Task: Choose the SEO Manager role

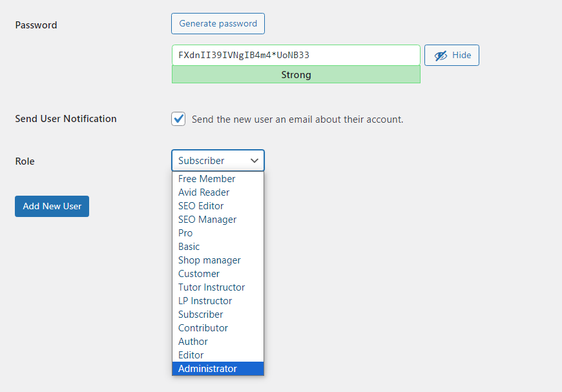Action: 207,219
